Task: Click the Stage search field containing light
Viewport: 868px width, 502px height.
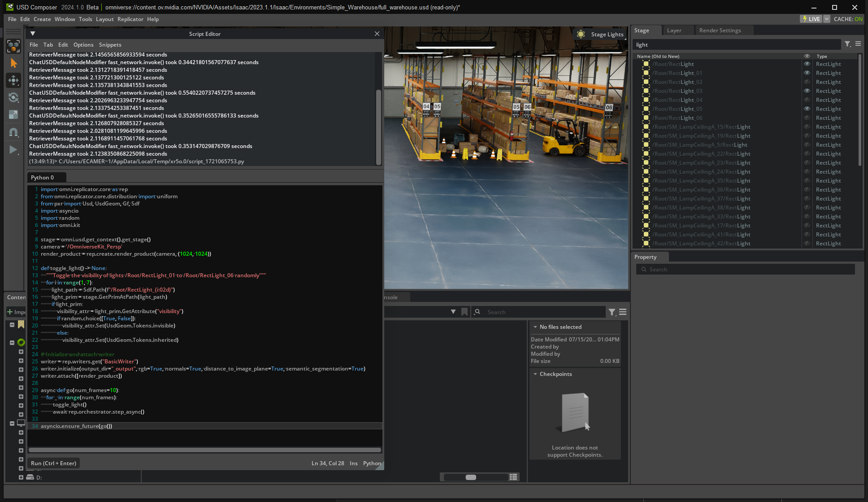Action: tap(737, 44)
